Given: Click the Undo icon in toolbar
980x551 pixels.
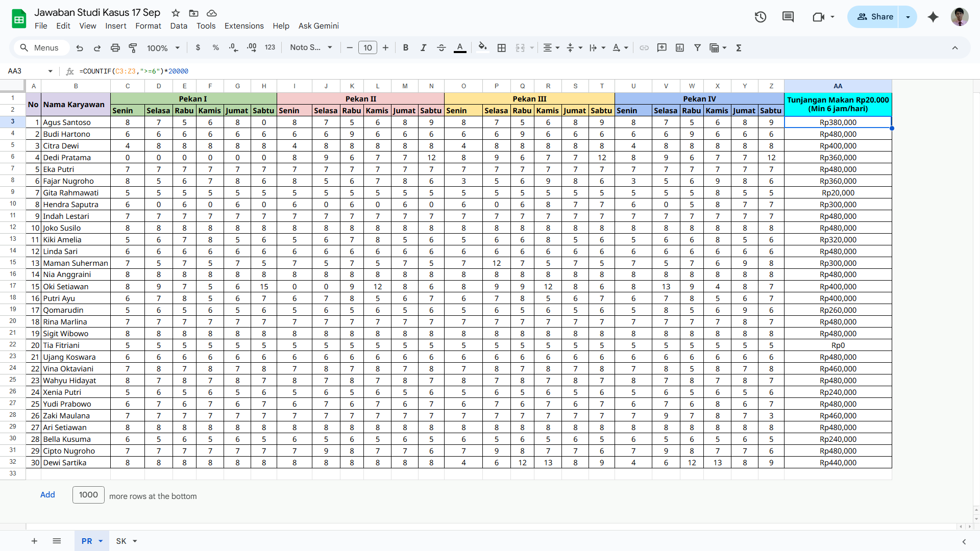Looking at the screenshot, I should 80,48.
